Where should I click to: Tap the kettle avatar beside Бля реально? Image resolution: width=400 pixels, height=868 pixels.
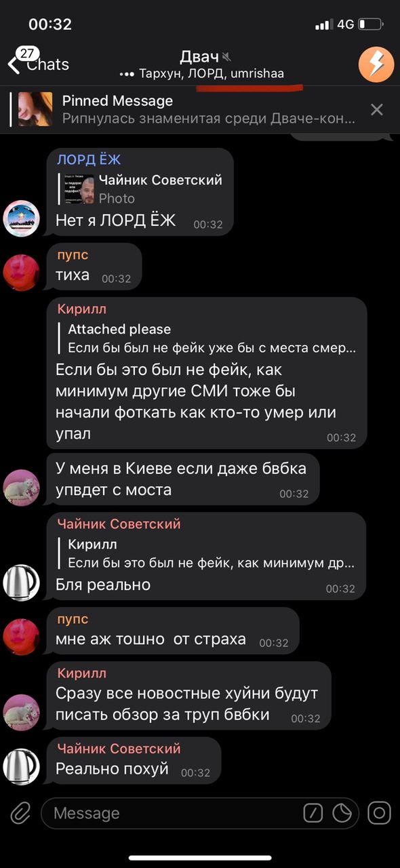(21, 583)
